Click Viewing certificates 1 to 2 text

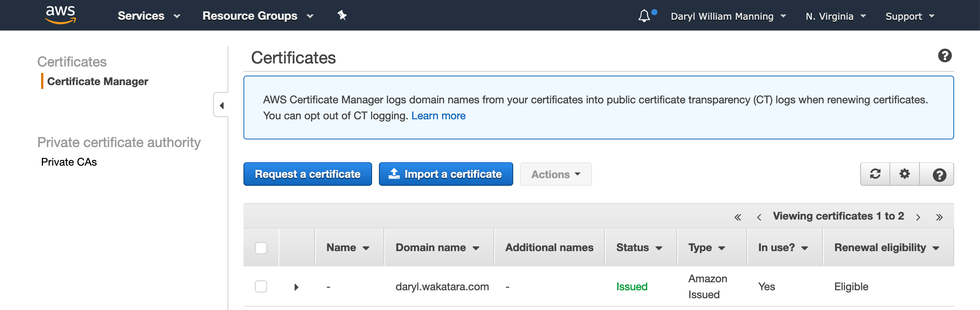click(838, 216)
